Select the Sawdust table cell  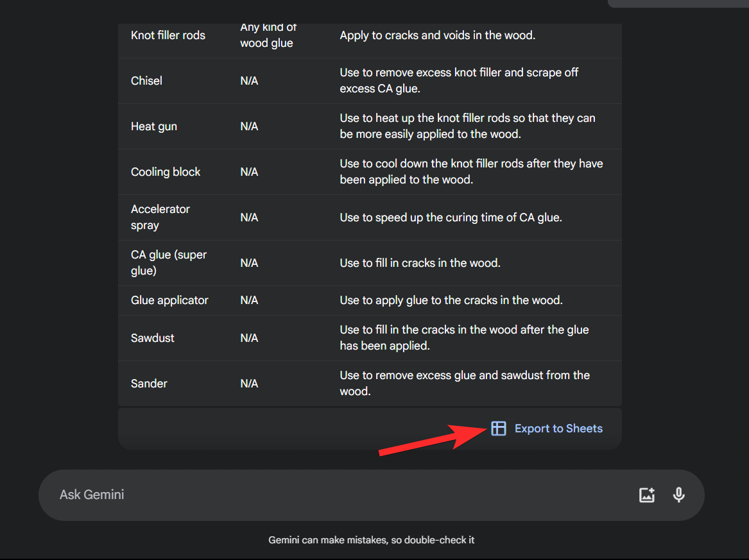tap(153, 338)
